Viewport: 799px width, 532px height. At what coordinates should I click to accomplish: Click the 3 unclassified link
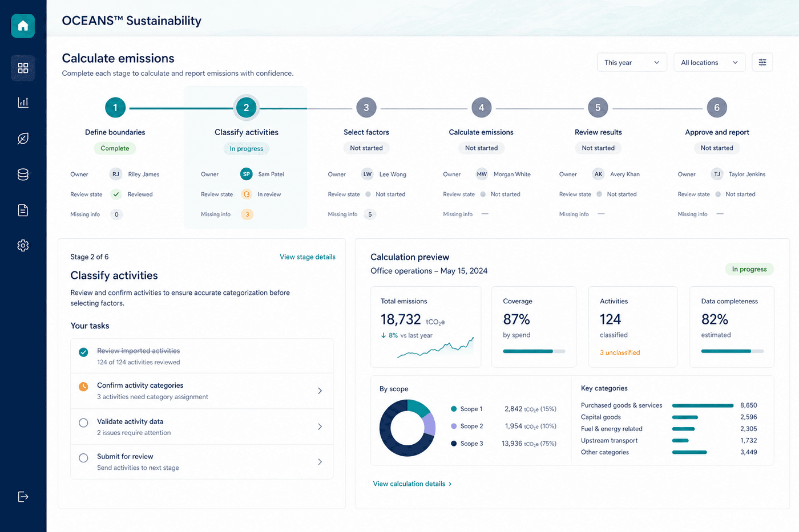(x=620, y=352)
